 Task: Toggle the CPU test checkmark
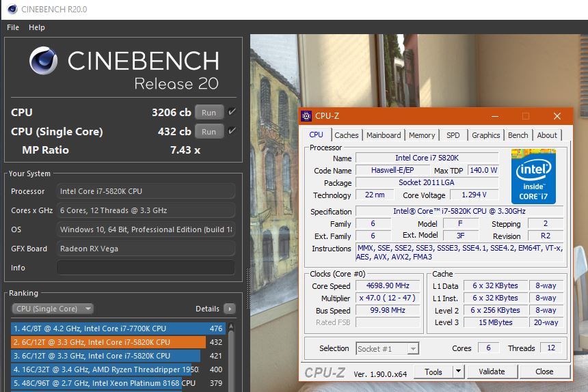coord(232,111)
